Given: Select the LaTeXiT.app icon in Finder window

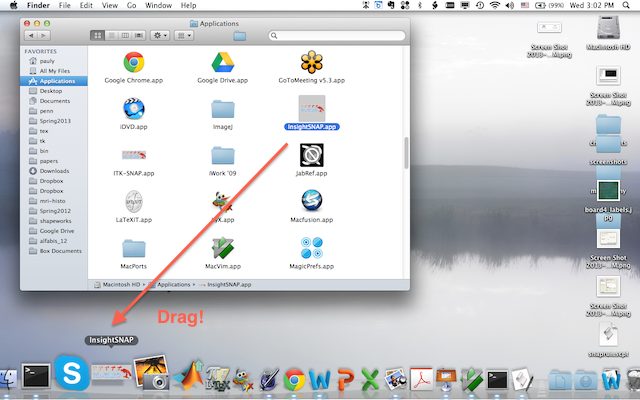Looking at the screenshot, I should [134, 202].
